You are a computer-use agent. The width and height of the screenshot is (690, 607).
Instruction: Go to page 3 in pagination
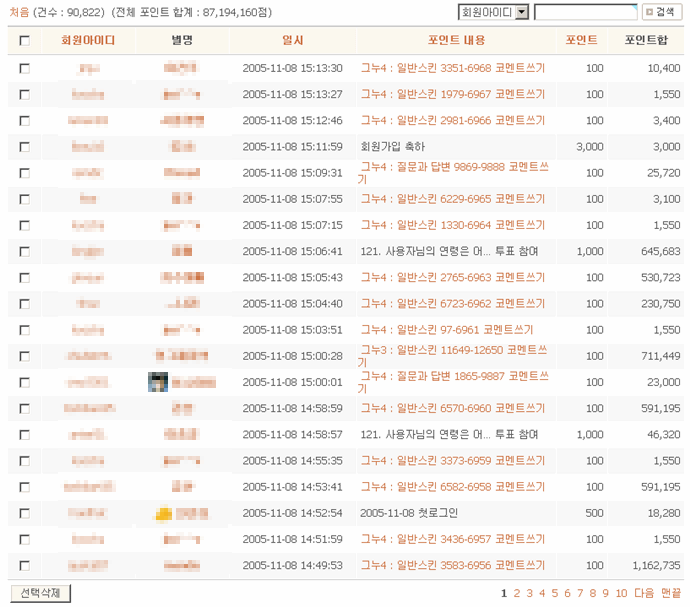[529, 593]
